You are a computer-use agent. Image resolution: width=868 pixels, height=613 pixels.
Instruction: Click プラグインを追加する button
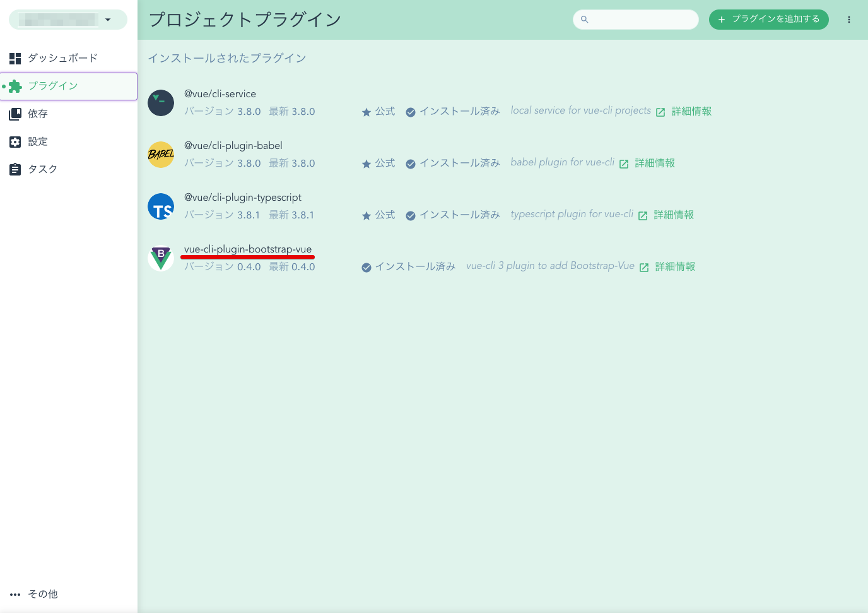pyautogui.click(x=769, y=20)
